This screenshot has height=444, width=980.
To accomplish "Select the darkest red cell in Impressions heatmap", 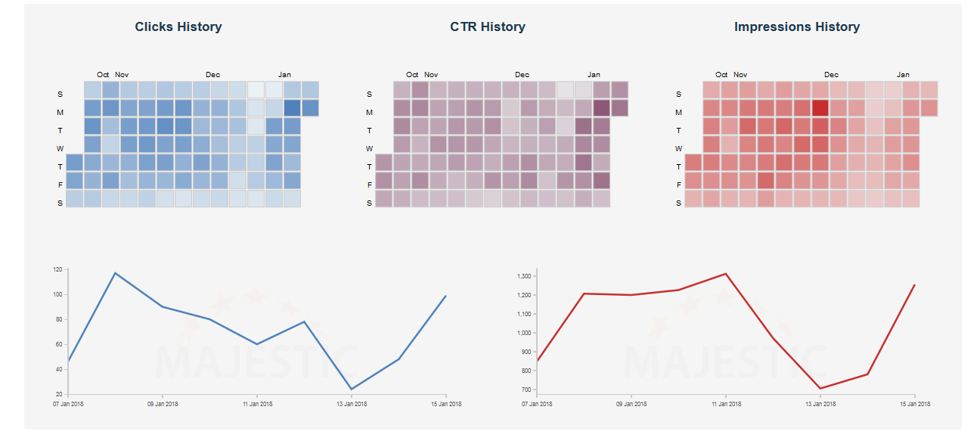I will pos(820,108).
